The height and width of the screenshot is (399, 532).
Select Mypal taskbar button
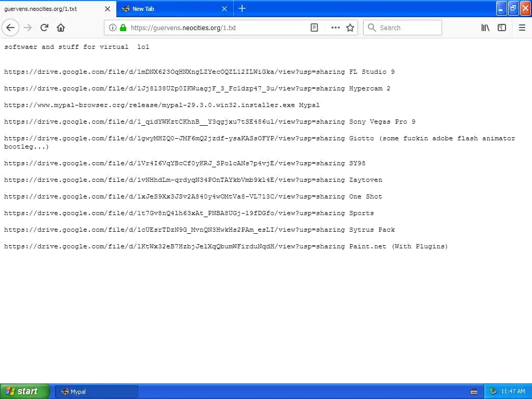click(x=96, y=392)
